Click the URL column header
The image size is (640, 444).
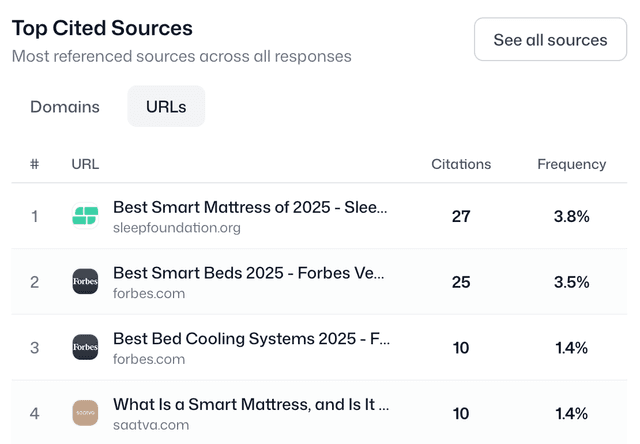click(85, 164)
